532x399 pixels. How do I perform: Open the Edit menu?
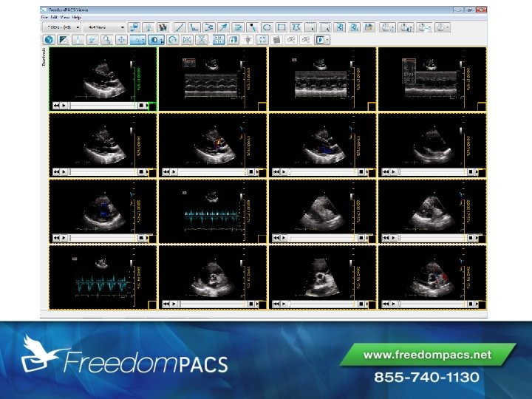coord(54,17)
